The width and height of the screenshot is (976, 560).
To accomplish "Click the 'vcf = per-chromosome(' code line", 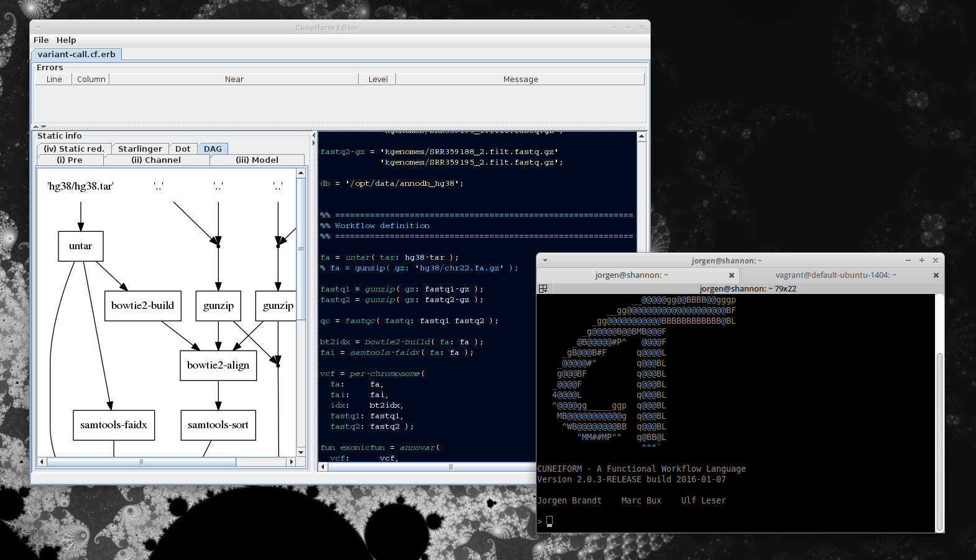I will 372,374.
